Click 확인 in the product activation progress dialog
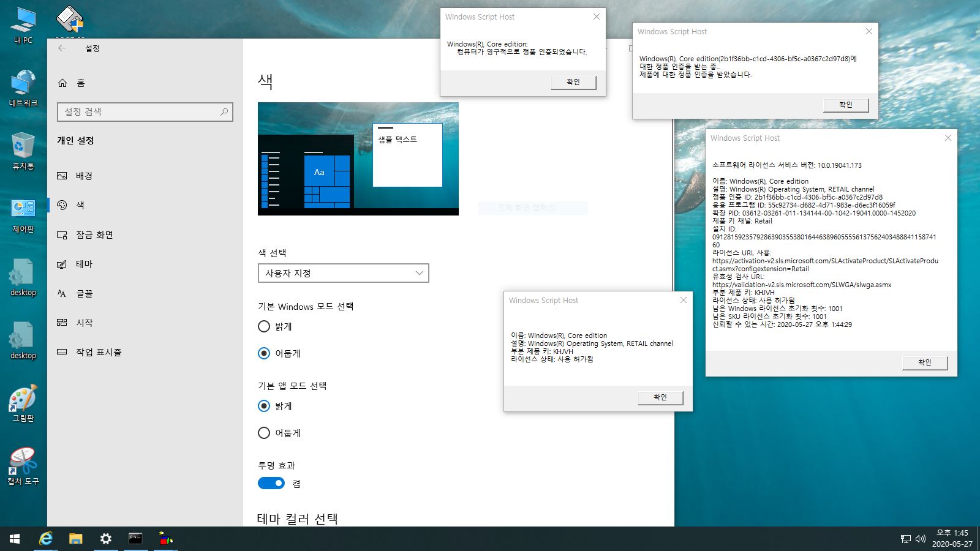This screenshot has height=551, width=980. pyautogui.click(x=846, y=105)
